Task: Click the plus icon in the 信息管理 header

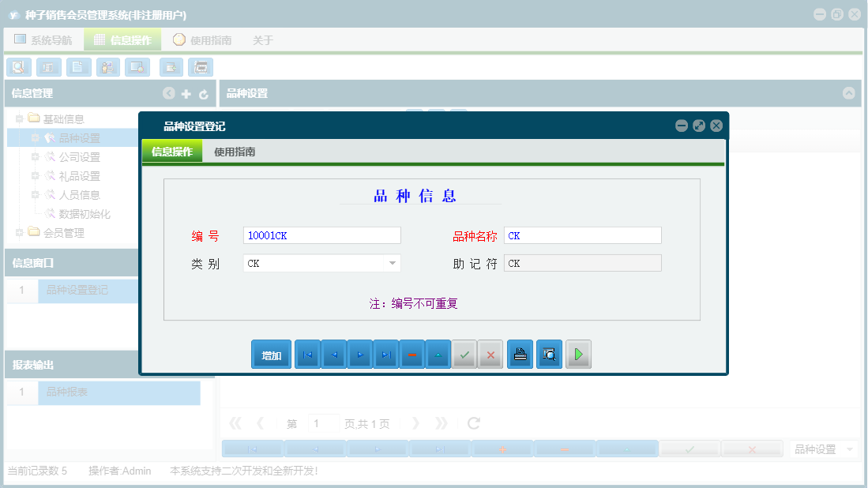Action: click(186, 93)
